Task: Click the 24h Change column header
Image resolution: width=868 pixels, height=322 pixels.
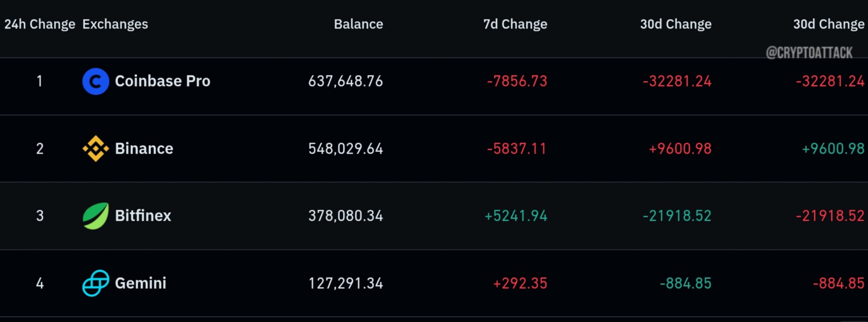Action: coord(39,24)
